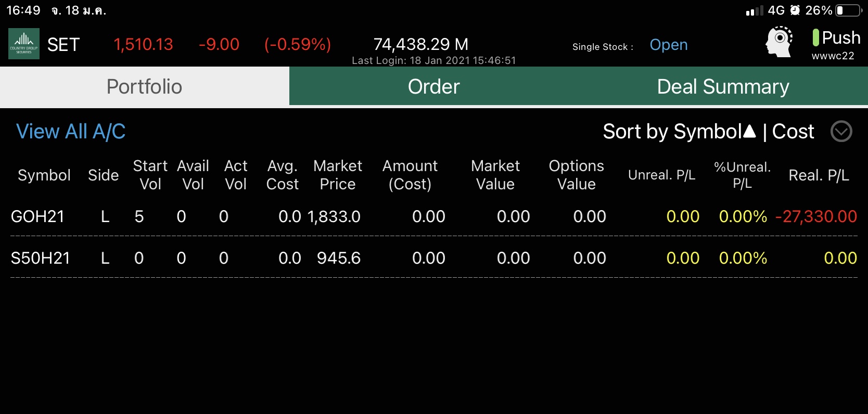Tap the Country Group Securities logo
The image size is (868, 414).
(x=24, y=44)
